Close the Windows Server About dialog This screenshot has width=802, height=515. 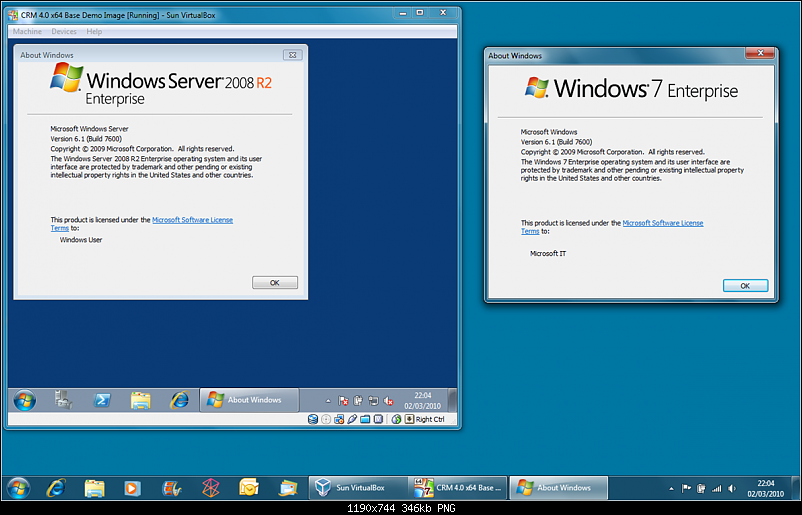[293, 55]
